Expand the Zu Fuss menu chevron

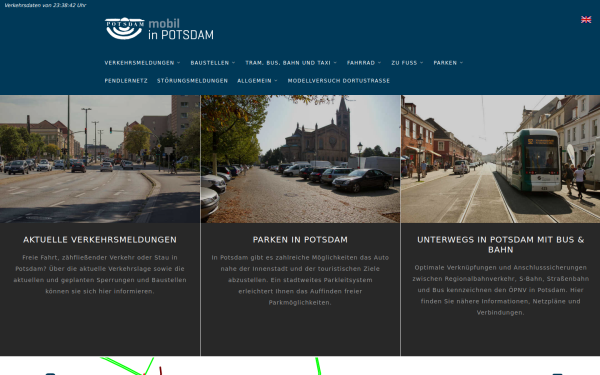[x=422, y=63]
